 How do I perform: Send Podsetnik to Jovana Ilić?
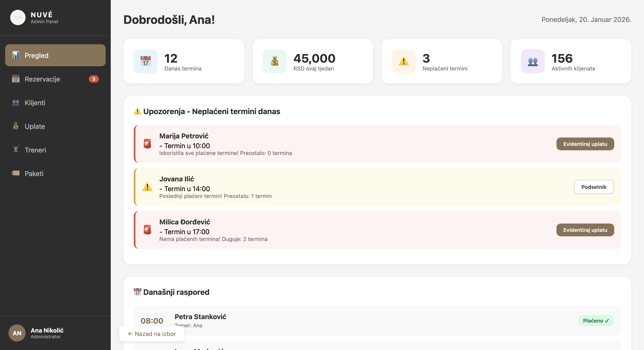click(x=594, y=187)
